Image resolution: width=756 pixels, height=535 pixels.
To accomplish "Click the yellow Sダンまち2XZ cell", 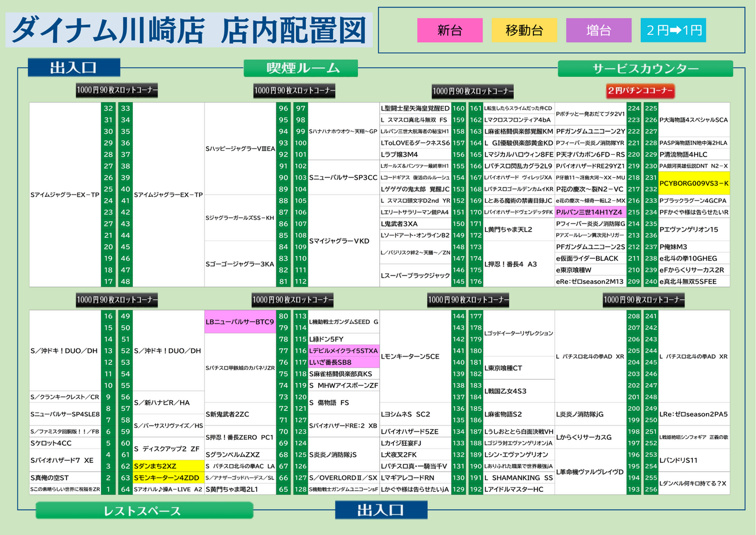I will click(x=168, y=466).
